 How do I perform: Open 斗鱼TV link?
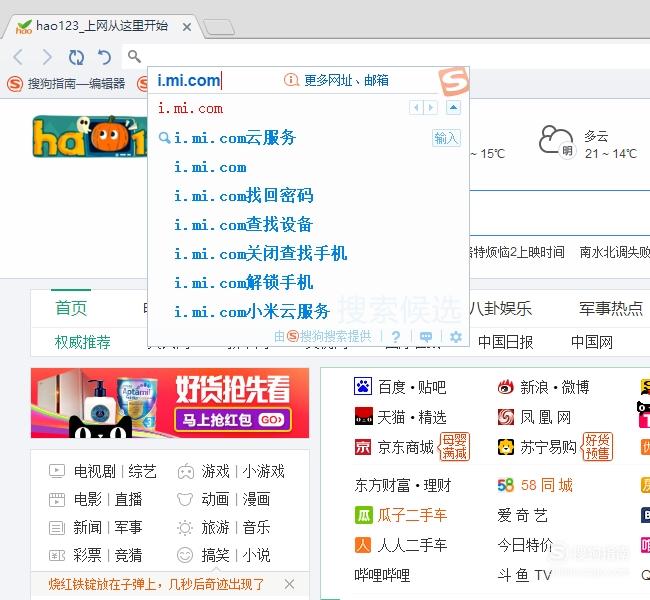pos(524,575)
